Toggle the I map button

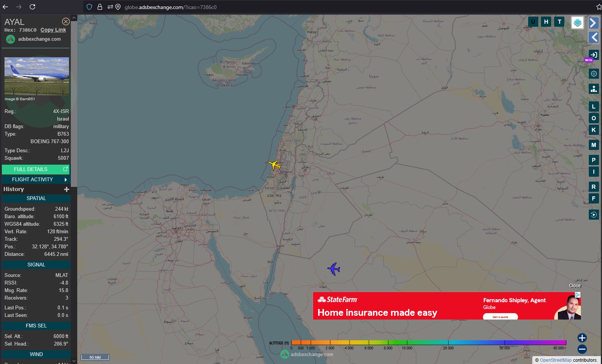coord(594,172)
